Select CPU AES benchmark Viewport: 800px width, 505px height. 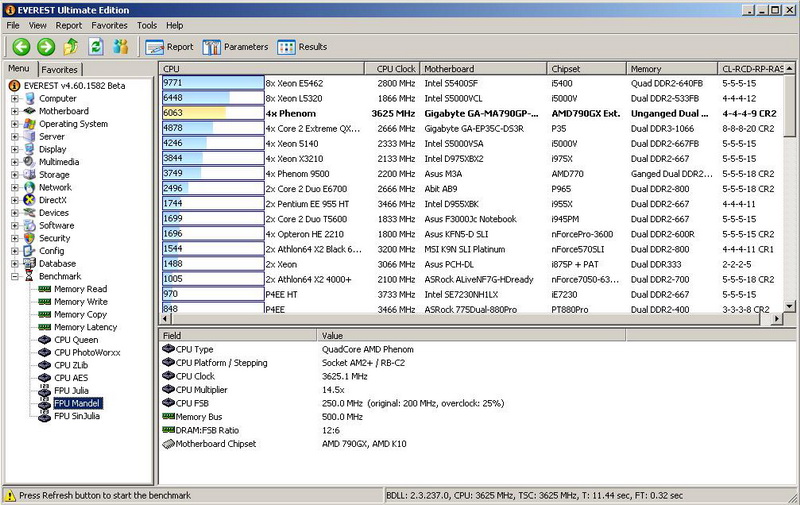pos(71,378)
